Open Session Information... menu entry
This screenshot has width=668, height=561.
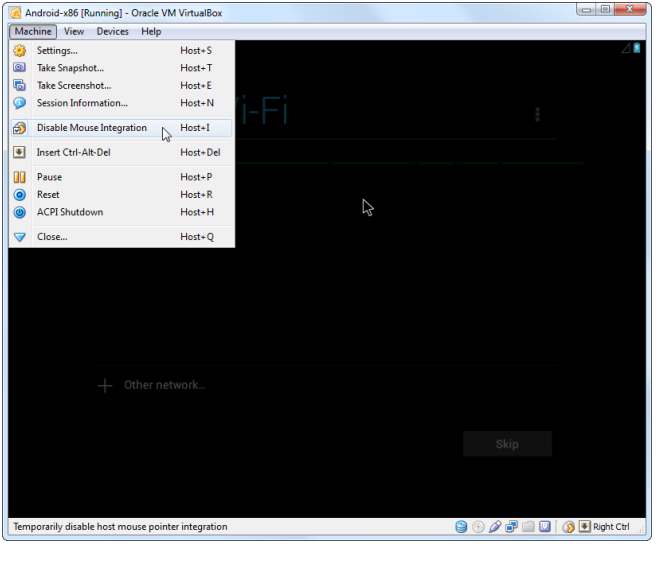[x=122, y=103]
